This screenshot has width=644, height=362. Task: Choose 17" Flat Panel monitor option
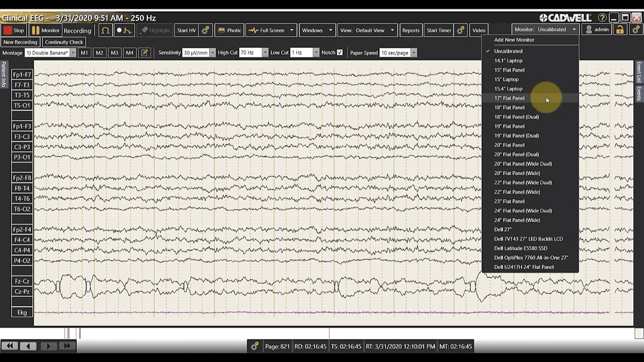pyautogui.click(x=509, y=98)
